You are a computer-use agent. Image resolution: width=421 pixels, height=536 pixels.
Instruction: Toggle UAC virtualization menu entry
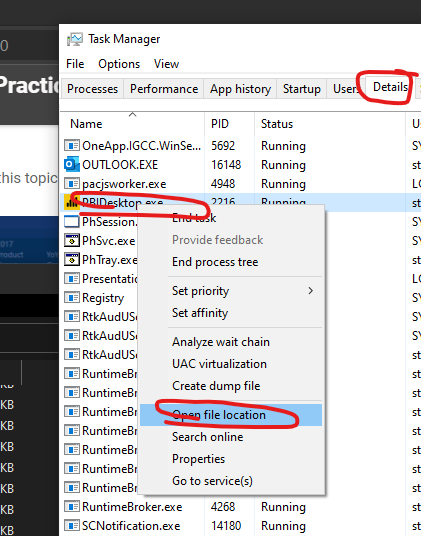[231, 364]
